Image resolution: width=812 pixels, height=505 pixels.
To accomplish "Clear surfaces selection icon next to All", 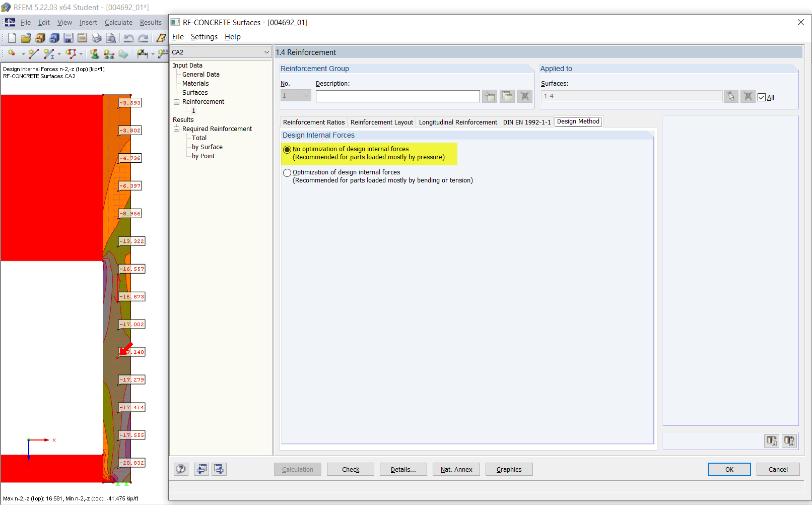I will point(748,96).
